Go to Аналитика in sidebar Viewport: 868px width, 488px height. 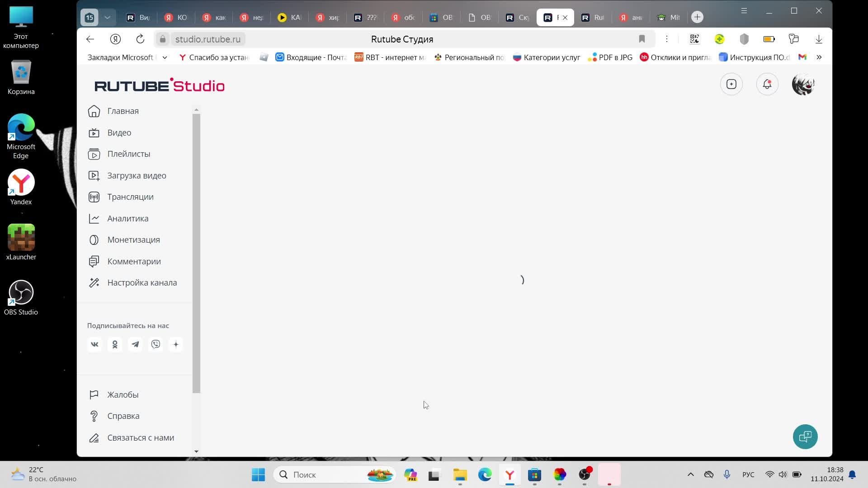pyautogui.click(x=127, y=219)
